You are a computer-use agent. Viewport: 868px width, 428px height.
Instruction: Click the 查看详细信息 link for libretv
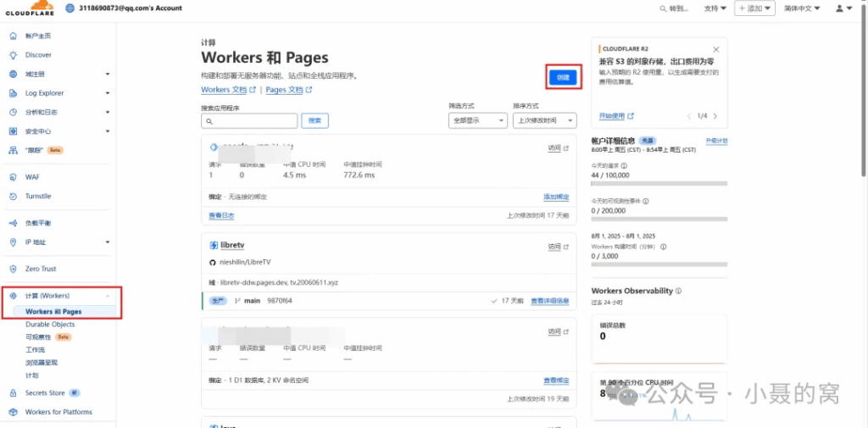click(x=549, y=301)
